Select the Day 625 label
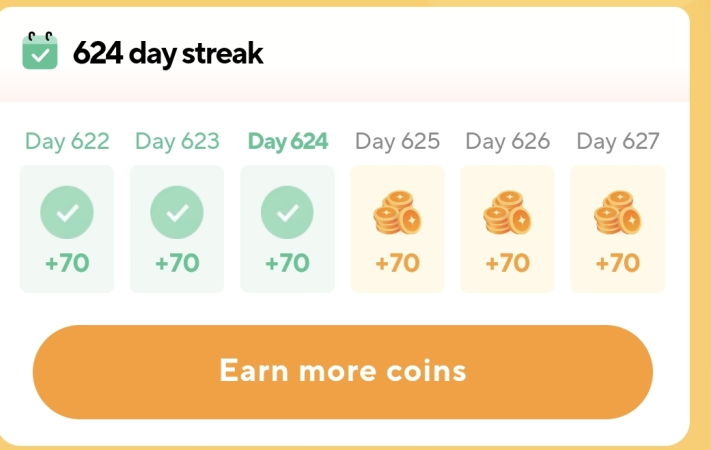The height and width of the screenshot is (450, 711). 398,141
